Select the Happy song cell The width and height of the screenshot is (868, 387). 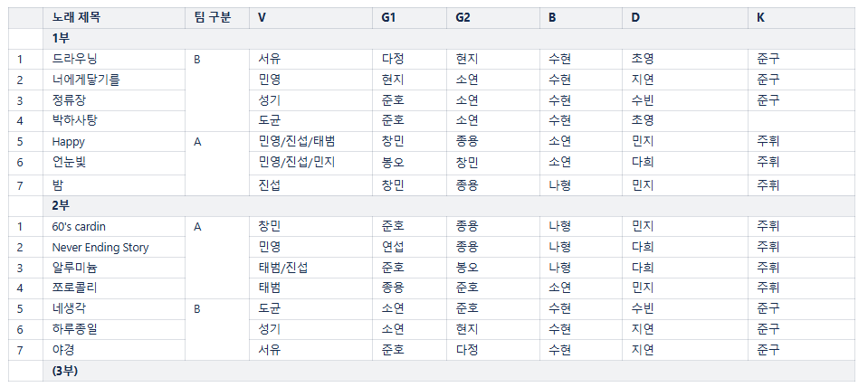point(68,141)
